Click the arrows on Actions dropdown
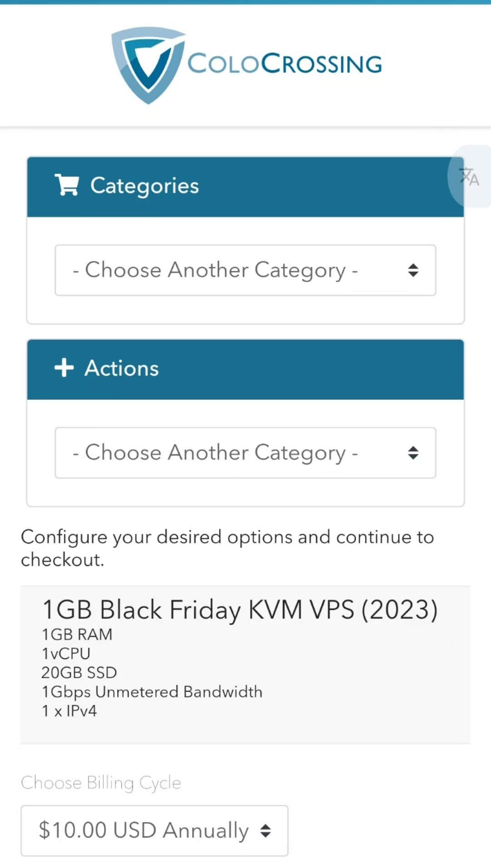 (x=413, y=453)
